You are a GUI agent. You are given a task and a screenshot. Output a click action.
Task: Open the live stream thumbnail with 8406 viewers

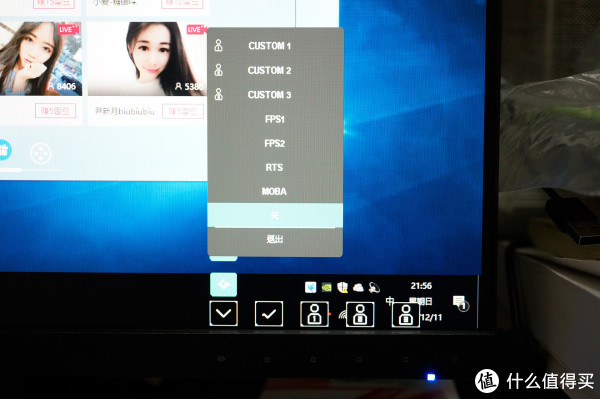click(40, 59)
